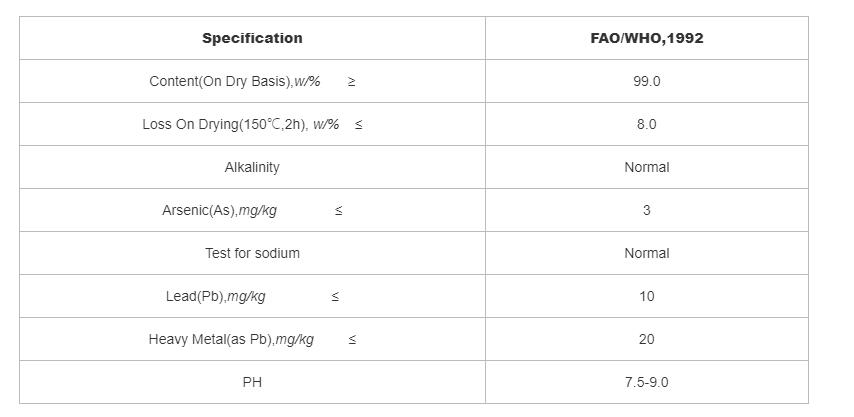Select the PH row label
Viewport: 854px width, 417px height.
pyautogui.click(x=252, y=382)
